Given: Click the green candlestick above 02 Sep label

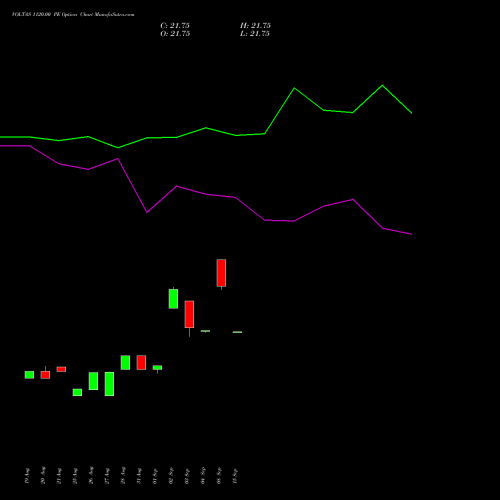Looking at the screenshot, I should pos(173,299).
